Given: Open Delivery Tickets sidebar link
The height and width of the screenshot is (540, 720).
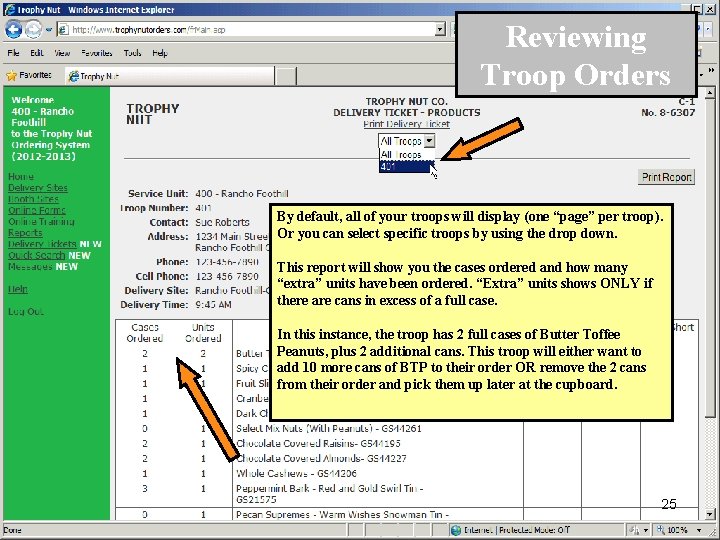Looking at the screenshot, I should click(x=42, y=244).
